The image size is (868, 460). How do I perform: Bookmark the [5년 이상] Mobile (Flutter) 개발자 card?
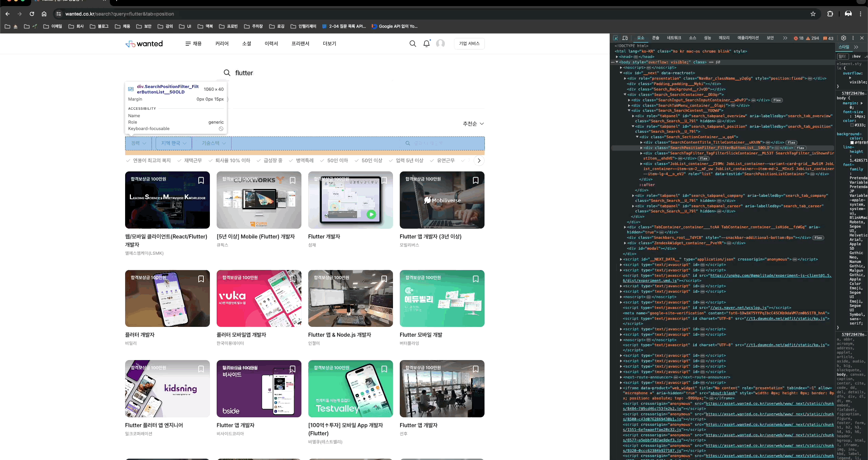click(x=293, y=180)
